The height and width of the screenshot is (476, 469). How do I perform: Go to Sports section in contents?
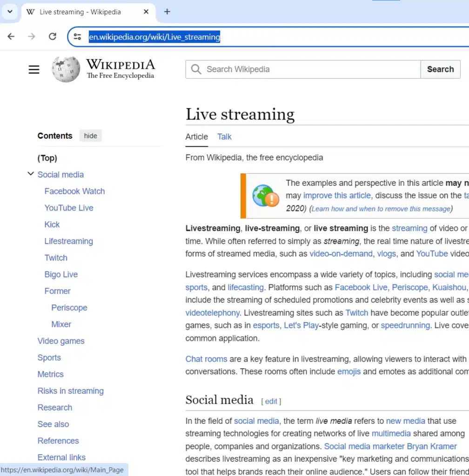coord(49,357)
